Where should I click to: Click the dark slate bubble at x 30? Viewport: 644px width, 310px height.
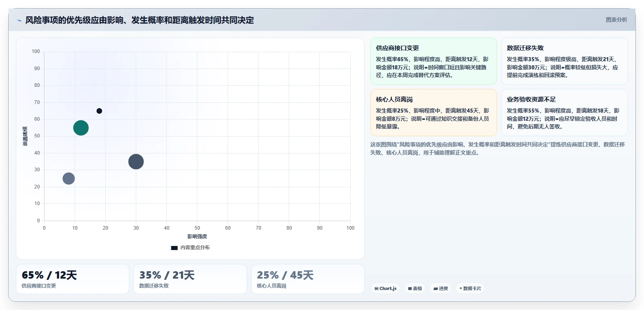[136, 162]
